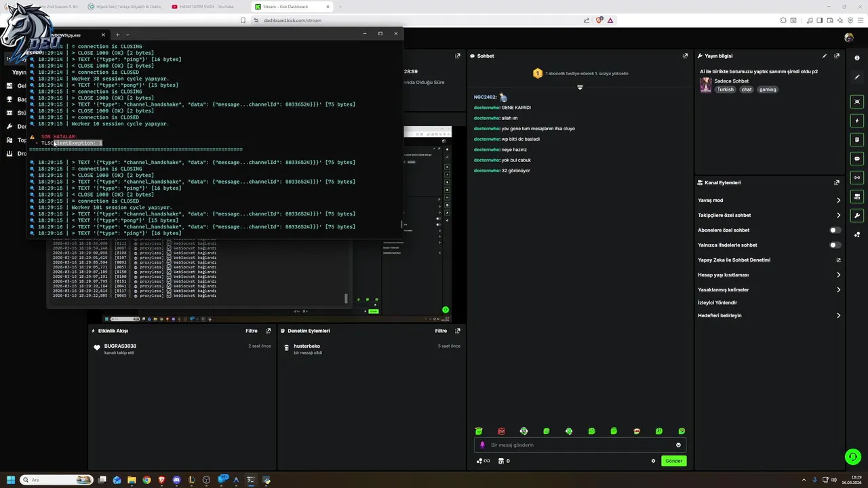Toggle the lightning bolt widget icon in the right sidebar

coord(857,121)
